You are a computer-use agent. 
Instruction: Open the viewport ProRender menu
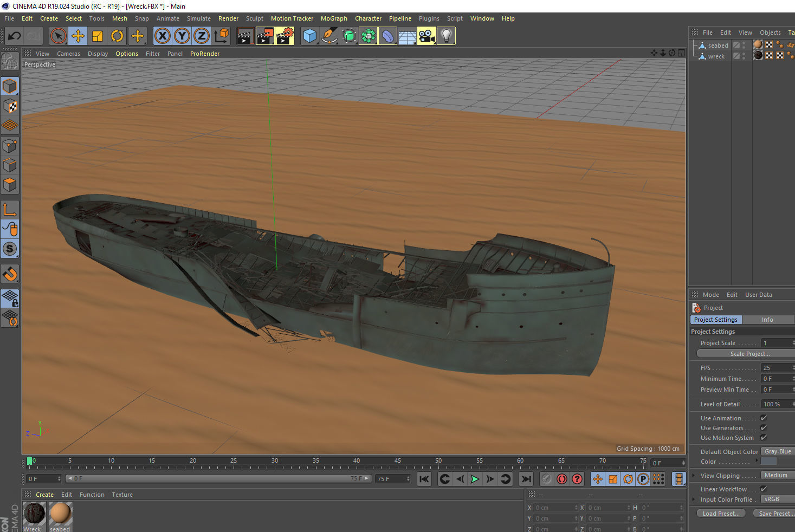[205, 54]
